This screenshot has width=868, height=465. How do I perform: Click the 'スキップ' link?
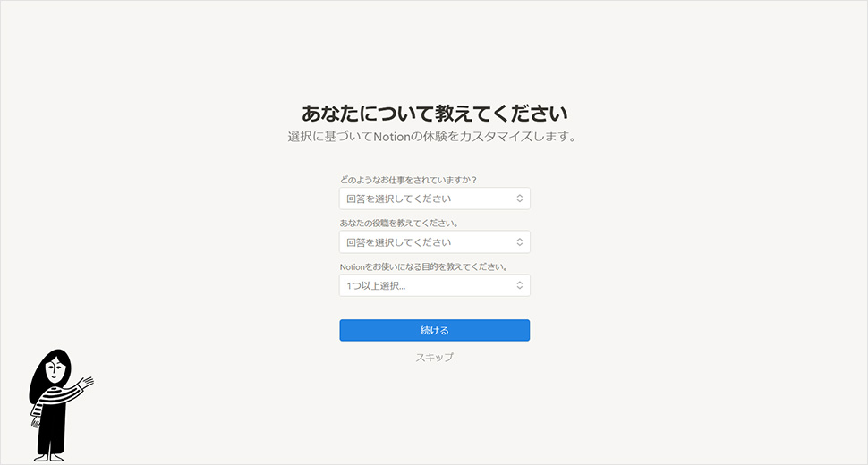point(435,357)
